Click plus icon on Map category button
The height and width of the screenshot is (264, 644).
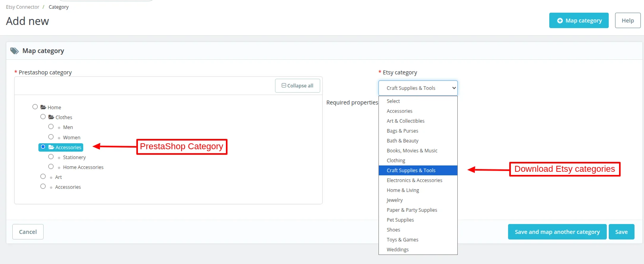coord(560,21)
